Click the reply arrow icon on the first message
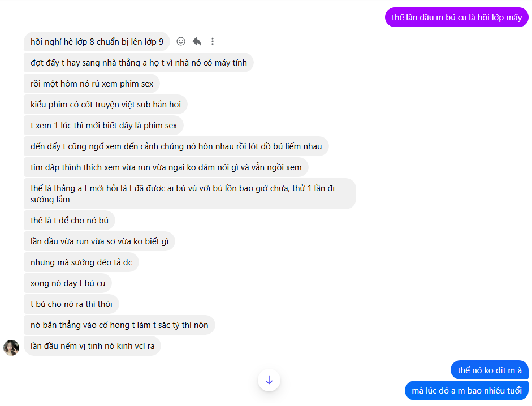The image size is (532, 406). (x=196, y=41)
